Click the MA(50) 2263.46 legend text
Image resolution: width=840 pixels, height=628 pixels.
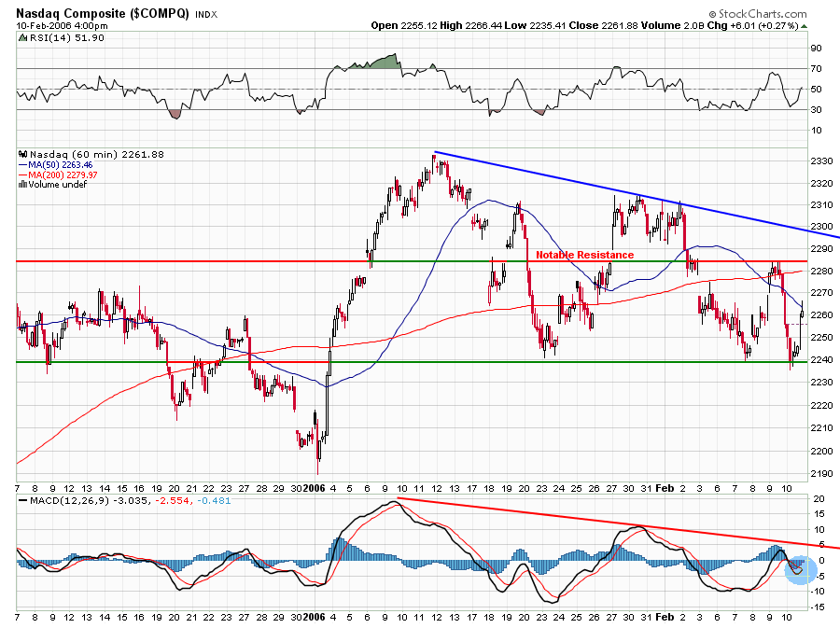(60, 165)
